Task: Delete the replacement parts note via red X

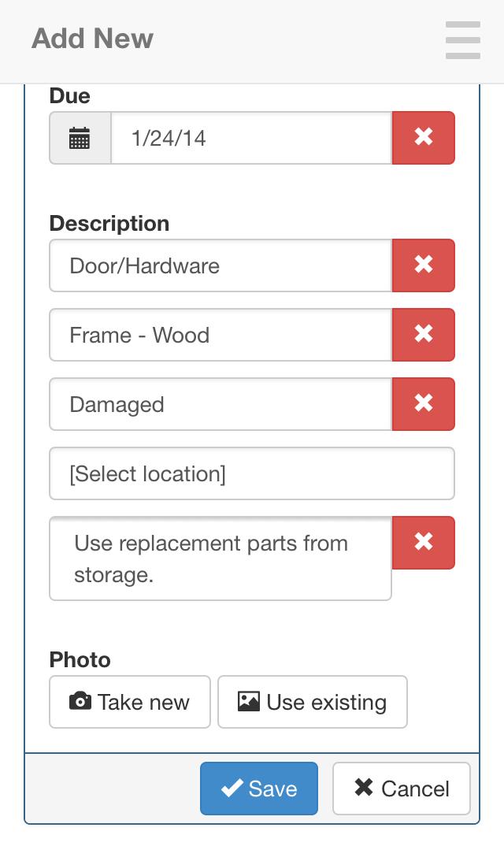Action: click(x=424, y=542)
